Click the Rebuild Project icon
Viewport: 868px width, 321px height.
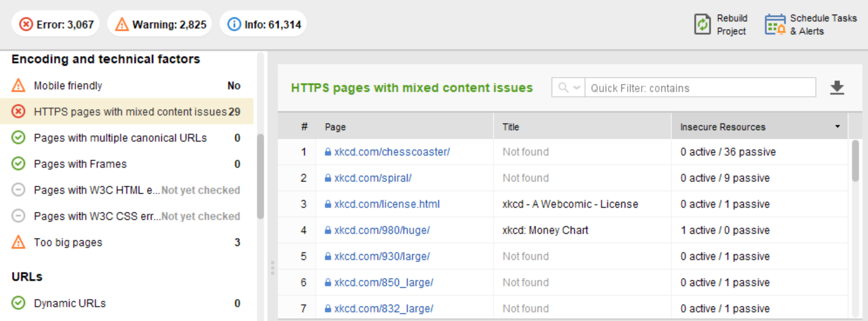click(703, 24)
